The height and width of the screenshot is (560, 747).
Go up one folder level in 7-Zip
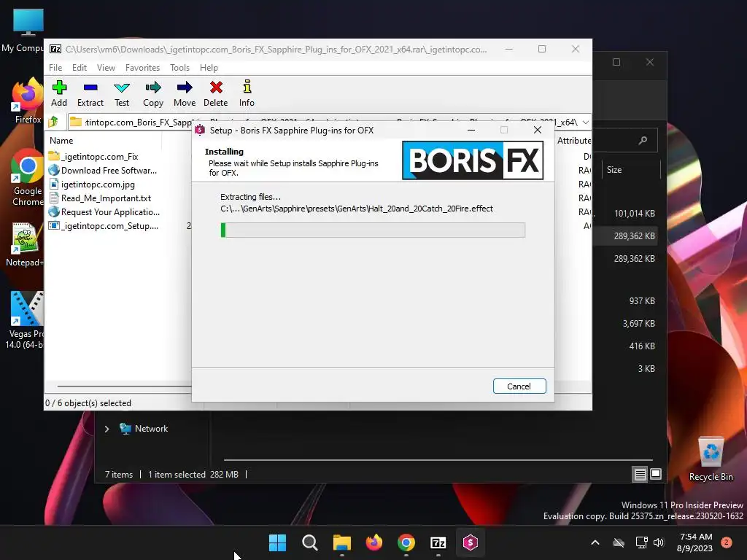point(53,122)
